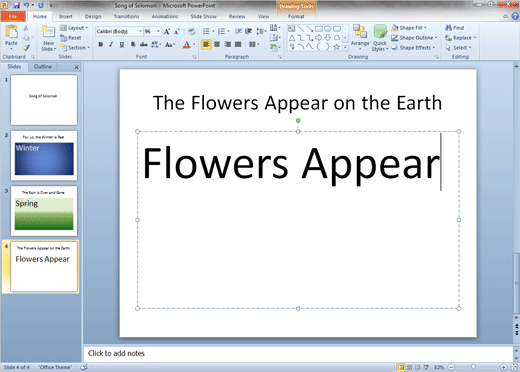Screen dimensions: 520x372
Task: Justify the paragraph text
Action: pyautogui.click(x=238, y=44)
